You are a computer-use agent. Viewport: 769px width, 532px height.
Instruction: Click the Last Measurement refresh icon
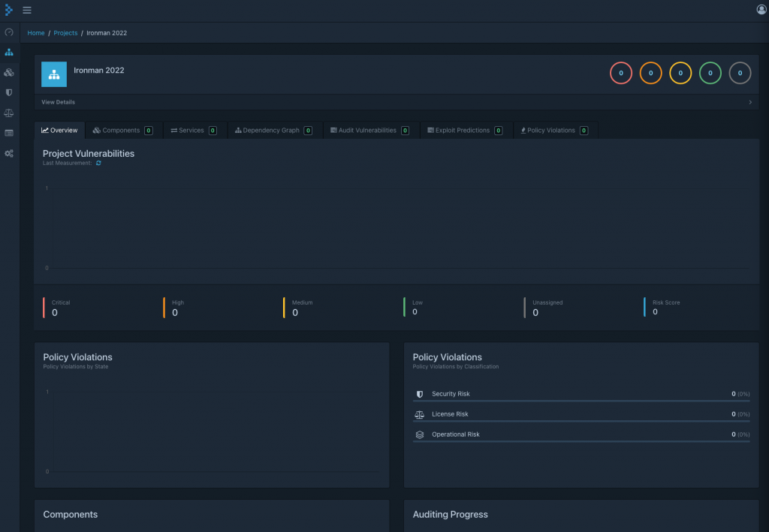click(98, 163)
